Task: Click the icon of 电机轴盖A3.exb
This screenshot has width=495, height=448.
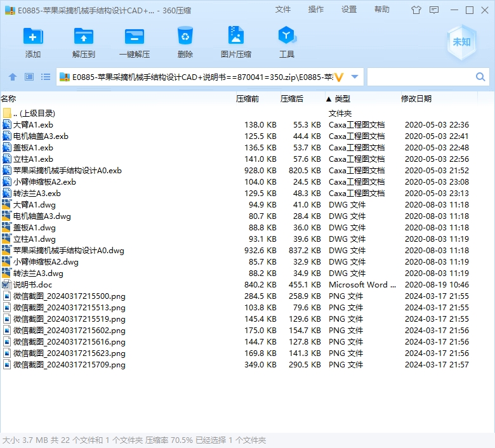Action: coord(7,136)
